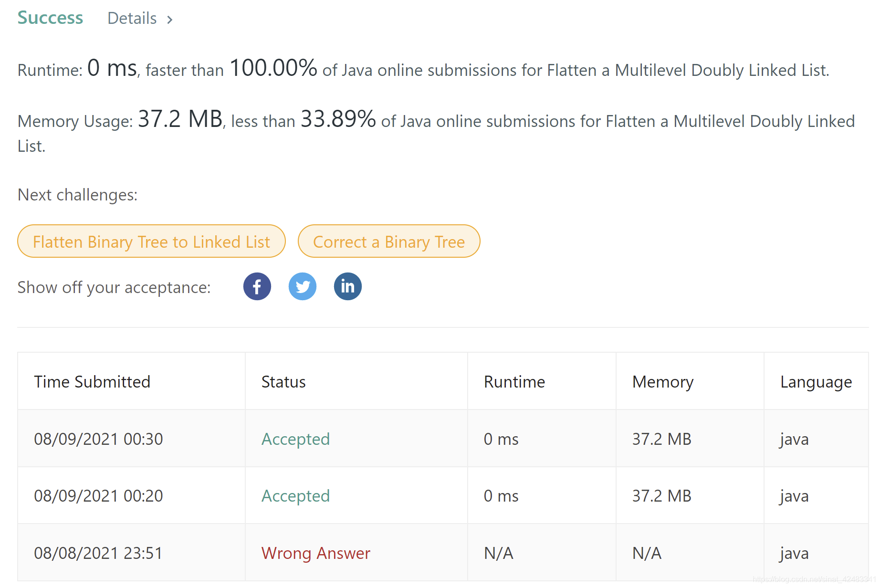Click 37.2 MB memory in 00:30 row
Screen dimensions: 880x588
[x=662, y=439]
